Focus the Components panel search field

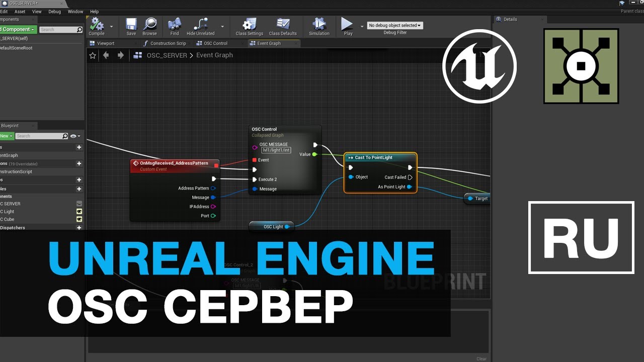[61, 30]
